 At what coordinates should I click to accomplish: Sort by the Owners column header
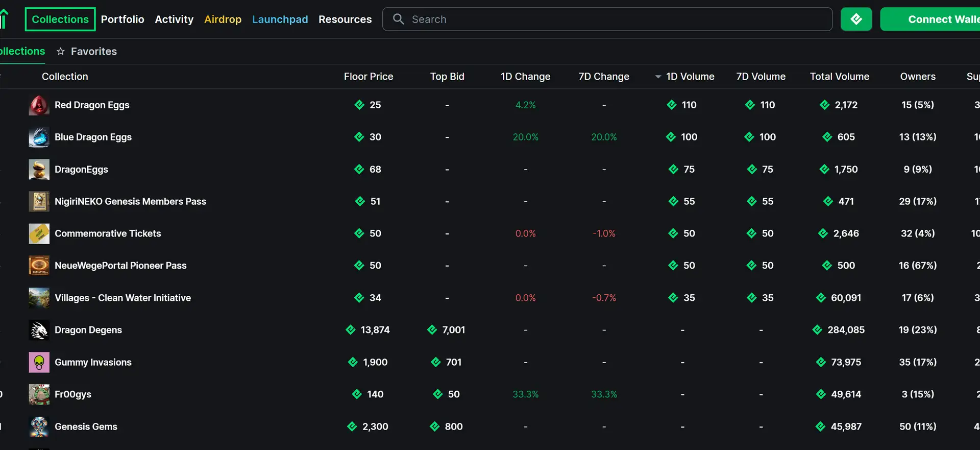tap(917, 77)
